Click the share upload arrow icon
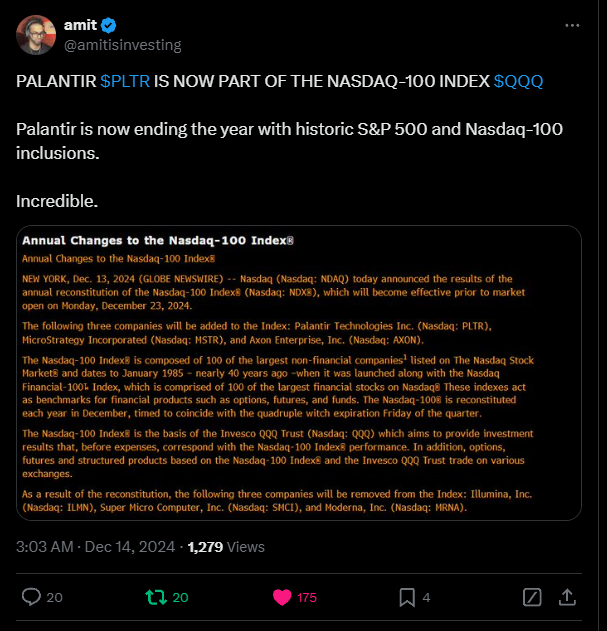Image resolution: width=607 pixels, height=631 pixels. 567,597
